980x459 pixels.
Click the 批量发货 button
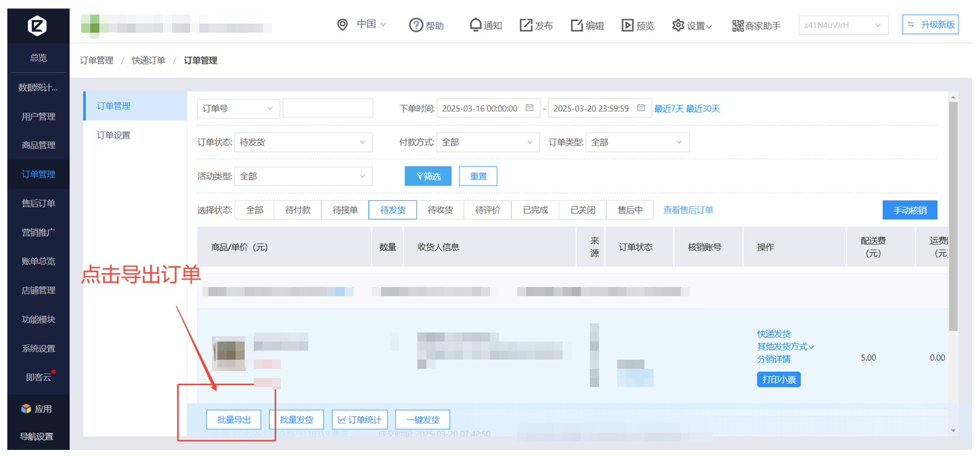click(x=297, y=420)
